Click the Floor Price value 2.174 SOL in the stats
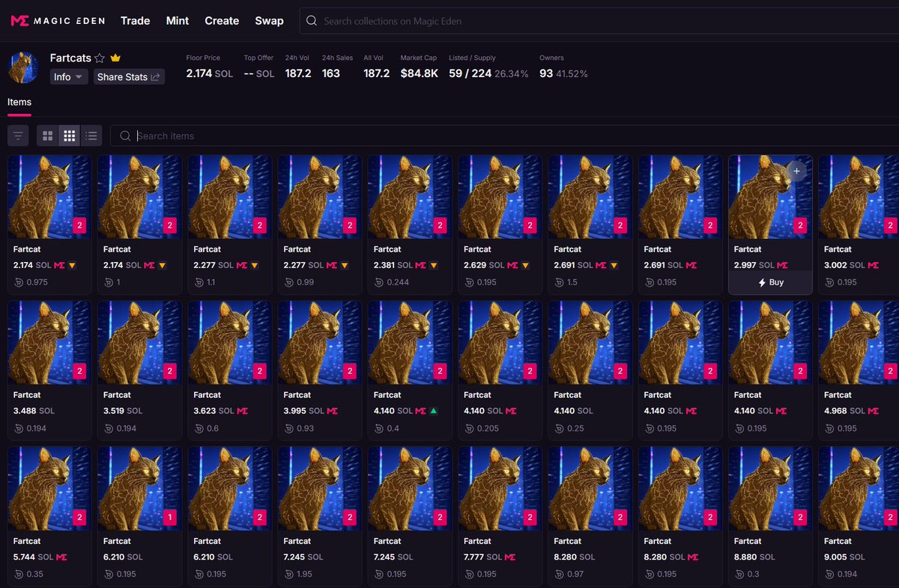The image size is (899, 588). point(209,73)
